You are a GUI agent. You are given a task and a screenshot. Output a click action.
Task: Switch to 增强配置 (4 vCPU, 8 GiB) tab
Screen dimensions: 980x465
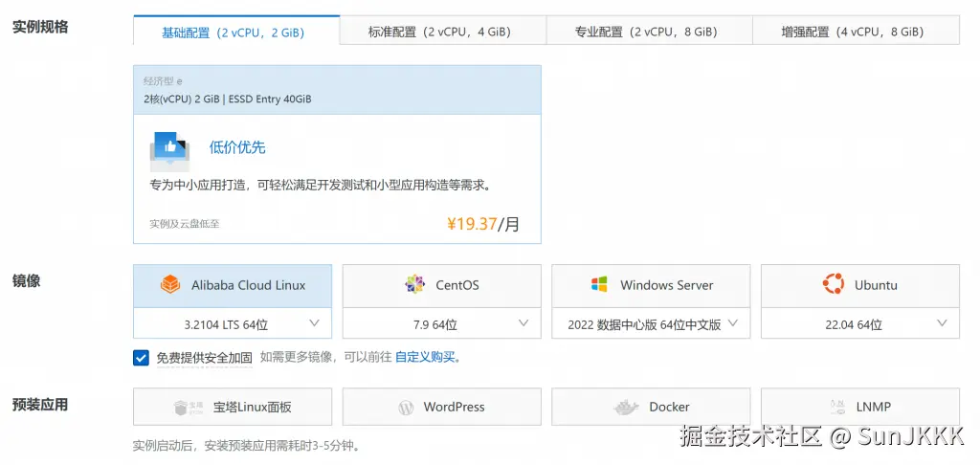click(857, 32)
